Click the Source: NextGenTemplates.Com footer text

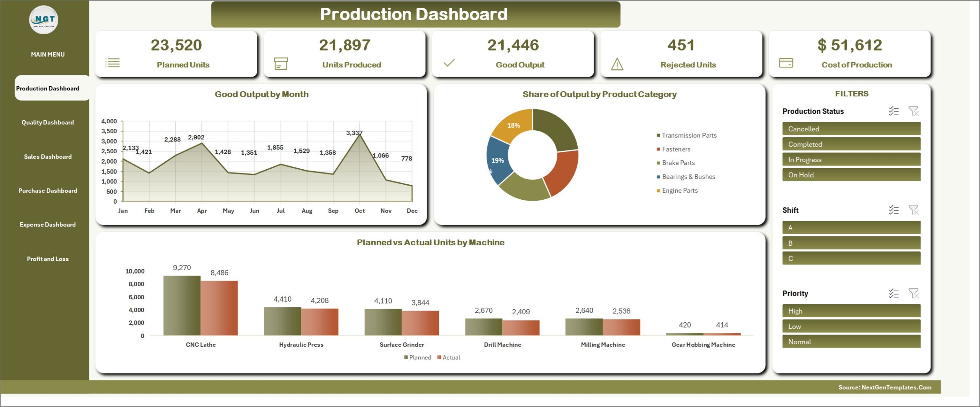885,387
